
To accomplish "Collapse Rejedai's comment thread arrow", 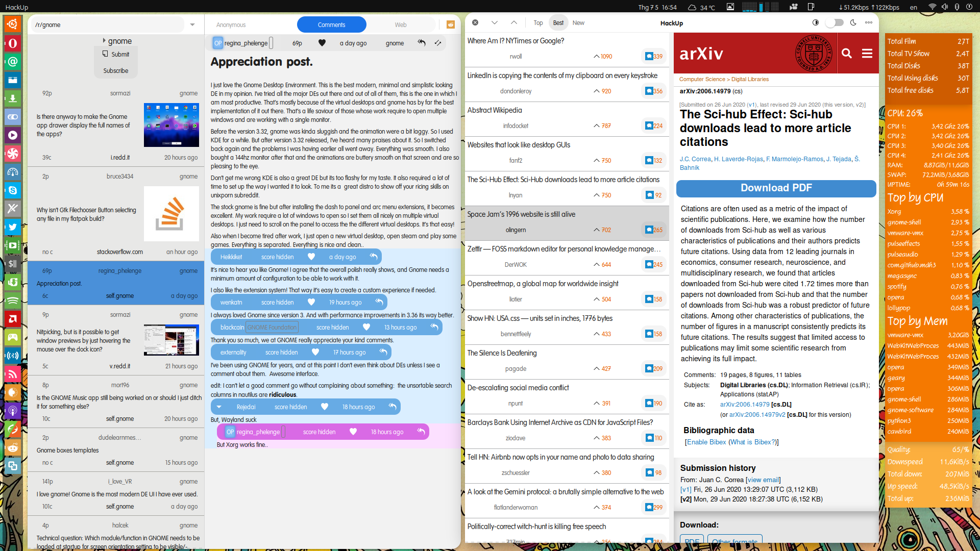I will click(x=219, y=407).
